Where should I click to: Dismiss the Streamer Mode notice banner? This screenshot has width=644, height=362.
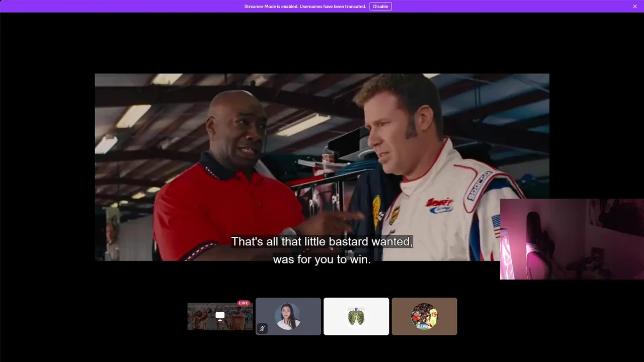[635, 7]
